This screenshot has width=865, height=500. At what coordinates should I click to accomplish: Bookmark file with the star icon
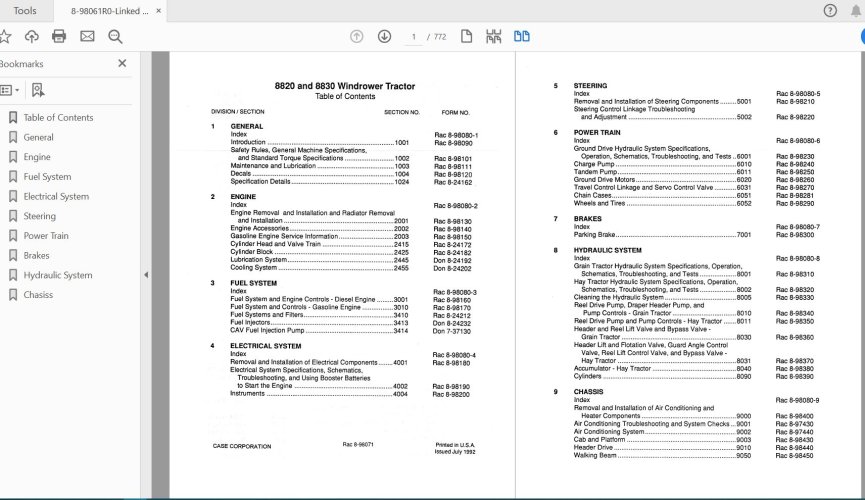5,36
